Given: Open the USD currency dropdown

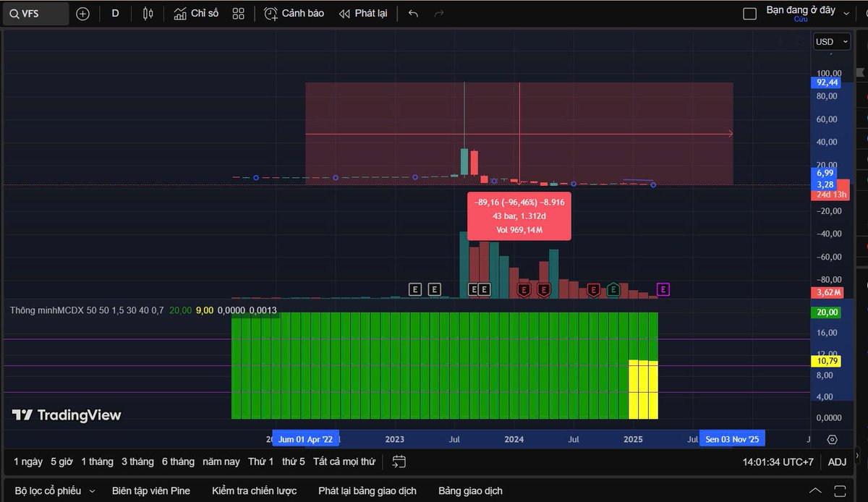Looking at the screenshot, I should [x=833, y=42].
